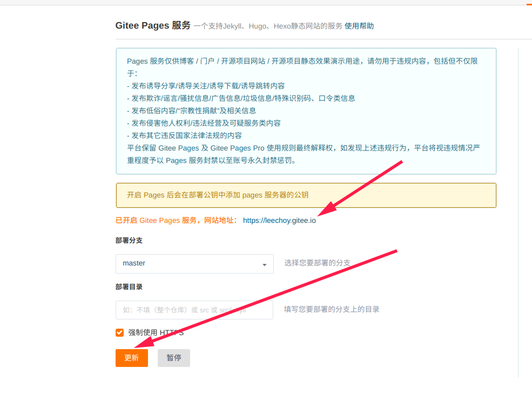Focus the 部署目录 directory input field
This screenshot has height=395, width=532.
pyautogui.click(x=194, y=310)
